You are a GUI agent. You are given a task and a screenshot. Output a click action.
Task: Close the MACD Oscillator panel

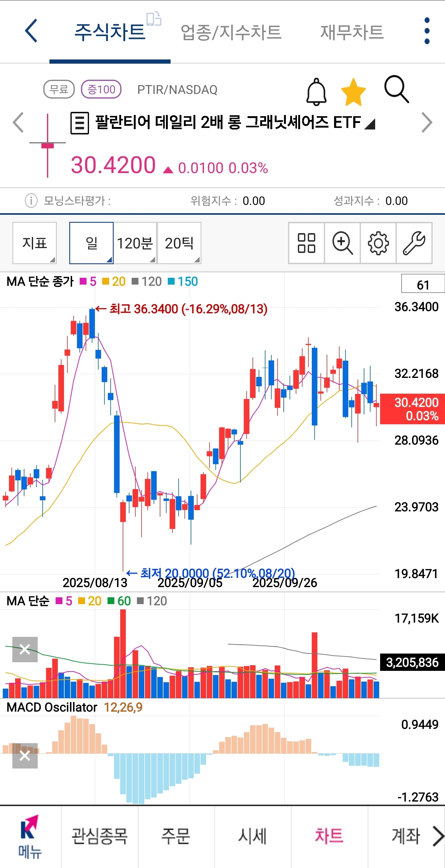coord(25,756)
